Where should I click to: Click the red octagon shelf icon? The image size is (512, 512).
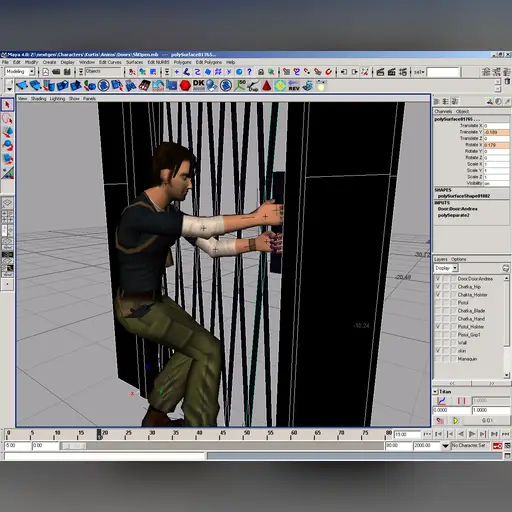point(185,86)
